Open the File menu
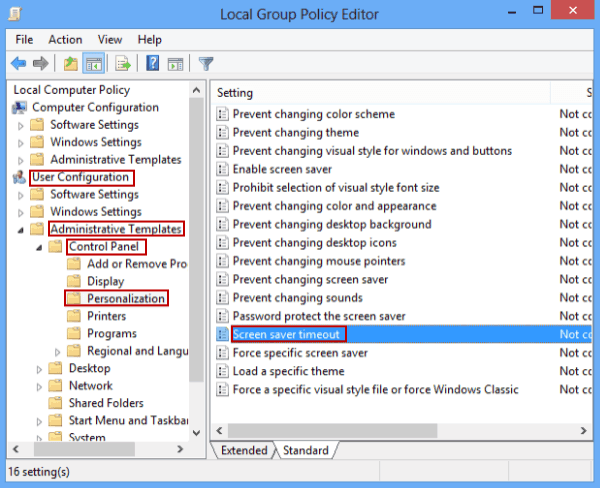The height and width of the screenshot is (488, 600). 24,39
